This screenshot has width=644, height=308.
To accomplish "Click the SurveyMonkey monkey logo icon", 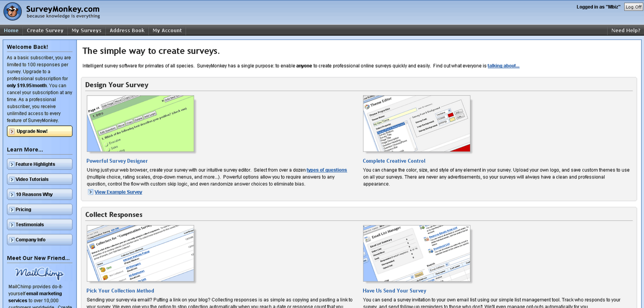I will (x=12, y=12).
